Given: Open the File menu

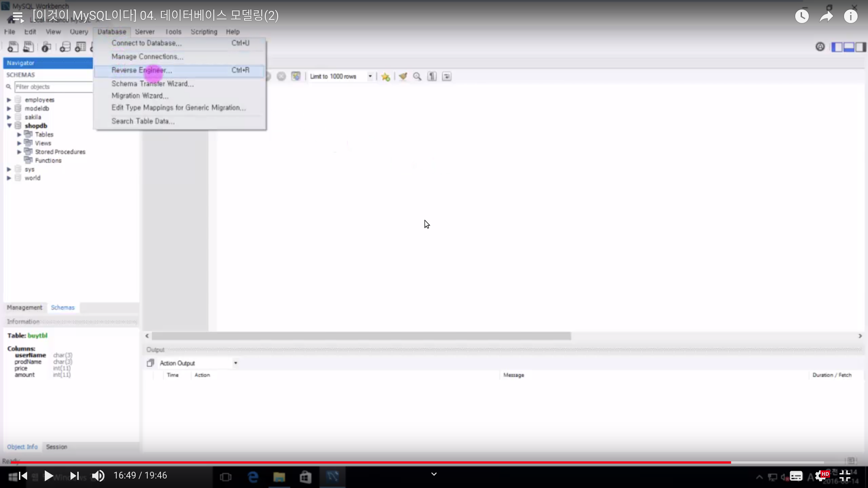Looking at the screenshot, I should tap(9, 32).
